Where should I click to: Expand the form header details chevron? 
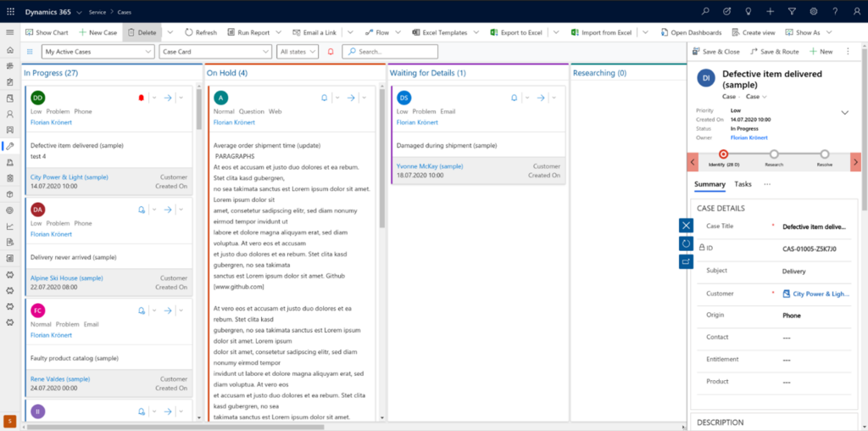tap(845, 113)
